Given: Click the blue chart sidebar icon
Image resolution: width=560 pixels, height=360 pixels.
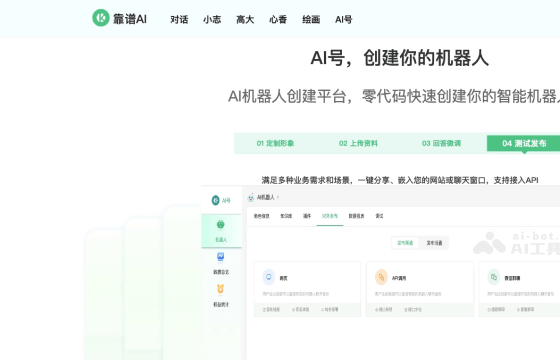Looking at the screenshot, I should (x=220, y=257).
